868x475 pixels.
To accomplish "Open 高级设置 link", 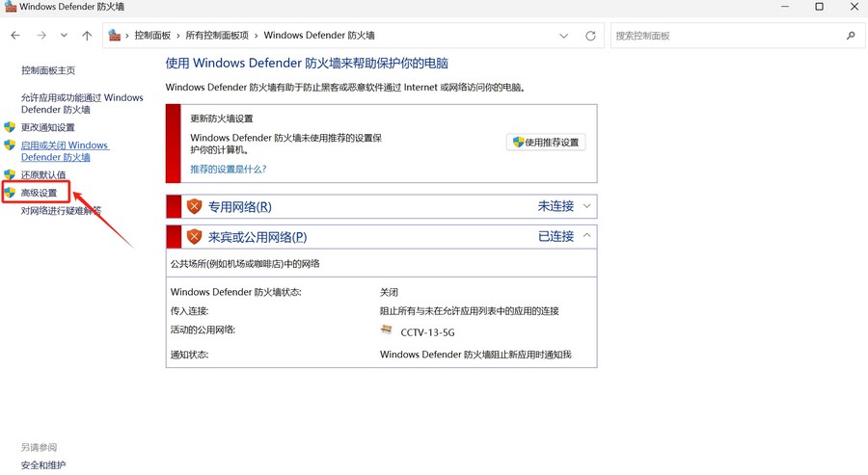I will 39,193.
